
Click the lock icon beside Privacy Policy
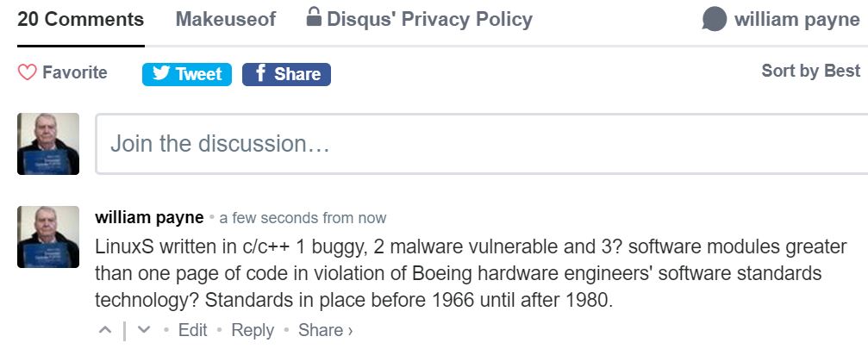[x=314, y=18]
